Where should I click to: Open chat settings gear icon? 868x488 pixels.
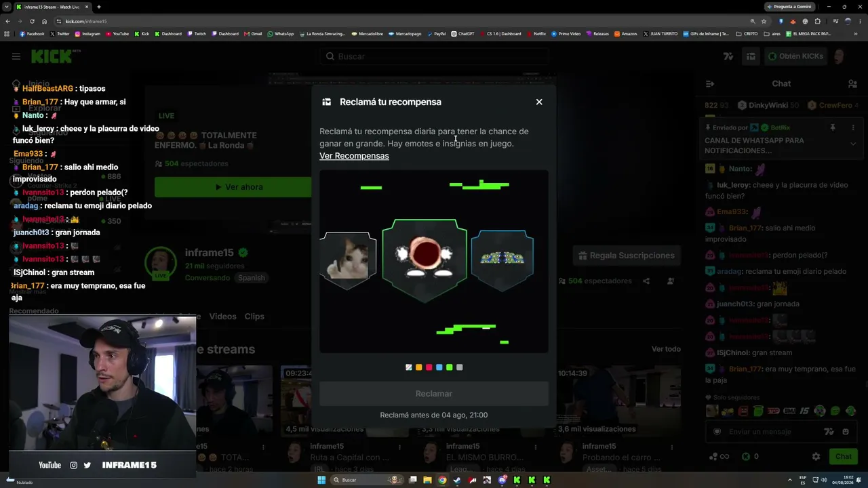pos(816,457)
